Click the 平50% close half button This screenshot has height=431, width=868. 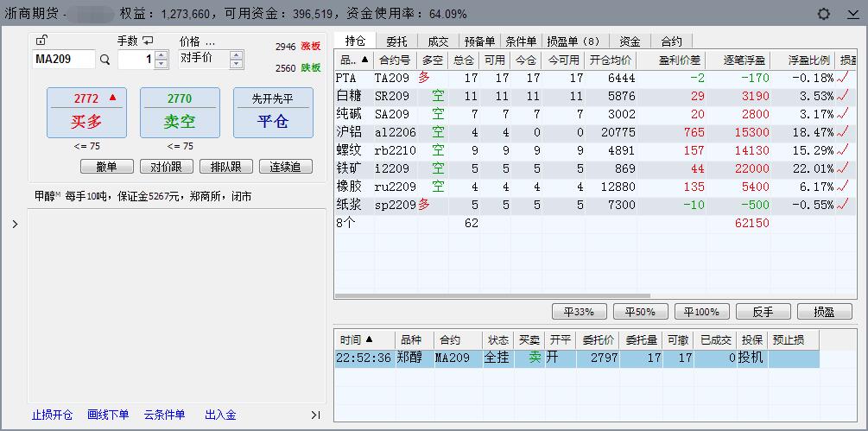click(x=640, y=312)
